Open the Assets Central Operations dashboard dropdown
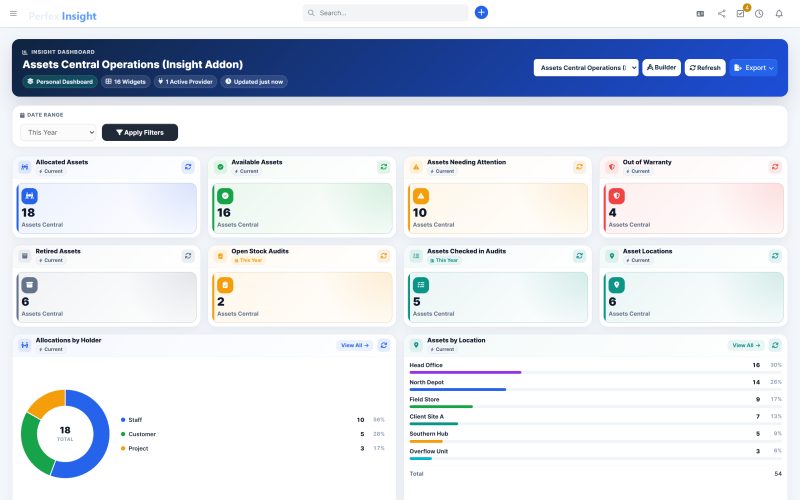 pyautogui.click(x=586, y=68)
